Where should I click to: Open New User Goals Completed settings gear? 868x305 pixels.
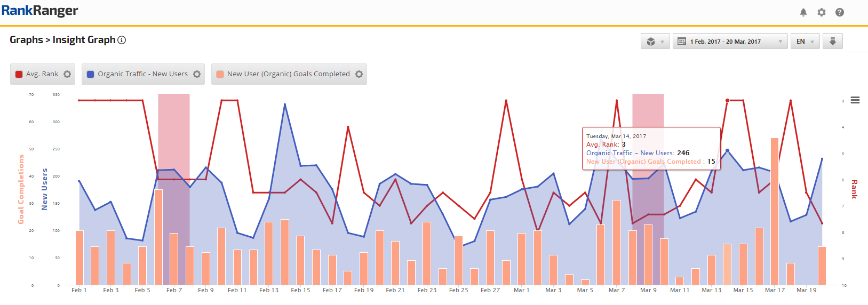pyautogui.click(x=359, y=74)
